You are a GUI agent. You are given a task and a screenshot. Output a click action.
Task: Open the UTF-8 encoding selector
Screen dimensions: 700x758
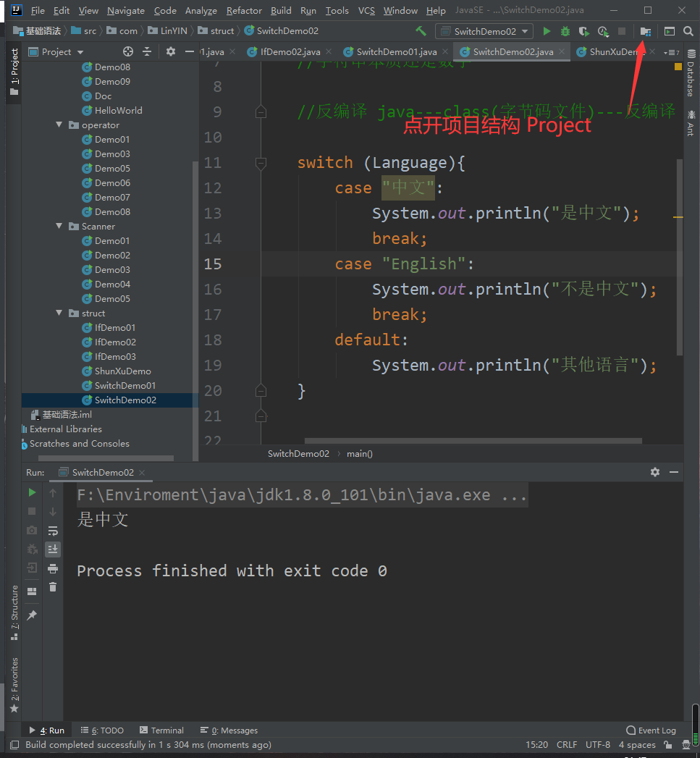[597, 744]
